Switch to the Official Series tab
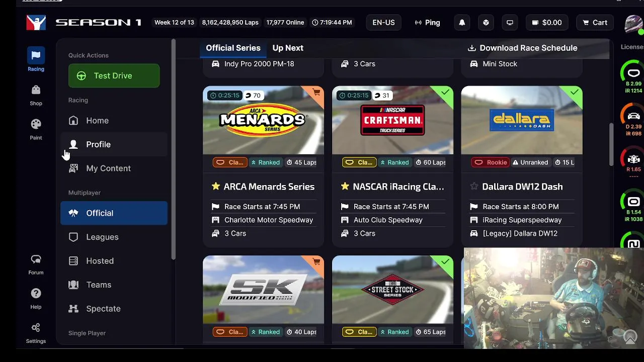 (233, 48)
